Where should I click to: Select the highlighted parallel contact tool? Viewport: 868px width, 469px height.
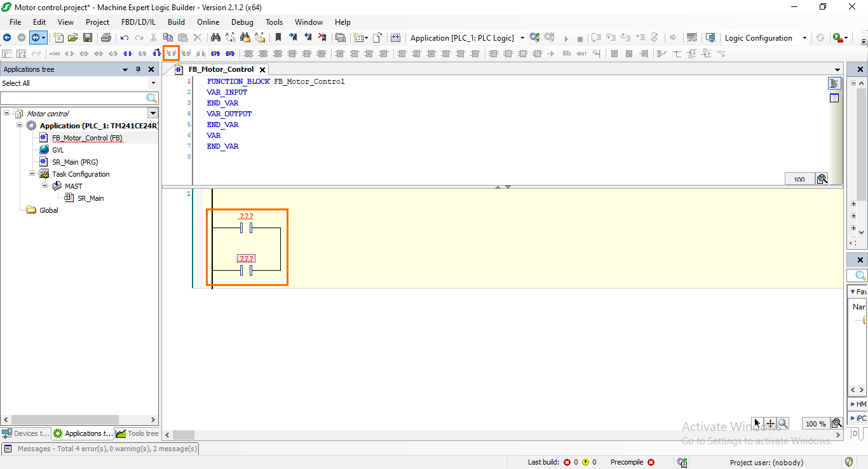[x=171, y=53]
